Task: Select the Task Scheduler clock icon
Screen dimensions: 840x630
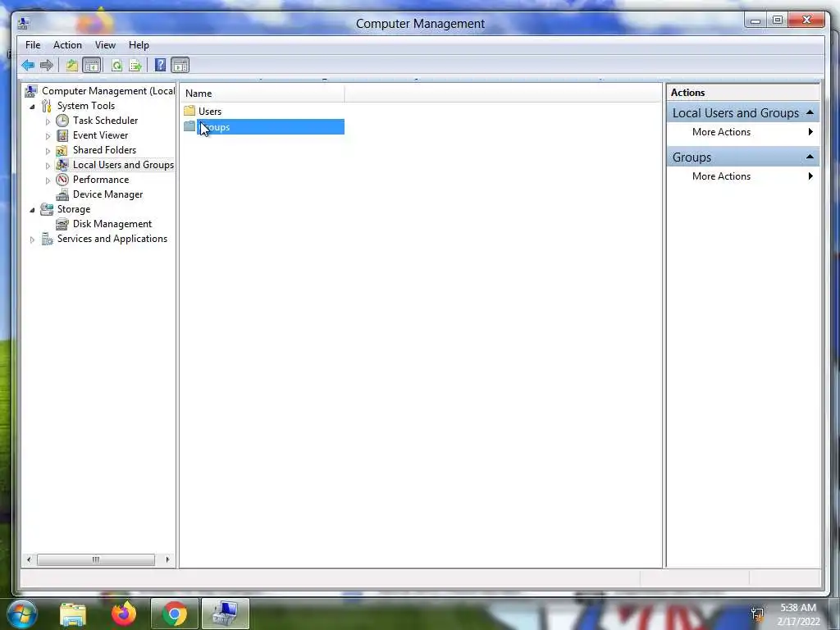Action: pyautogui.click(x=62, y=121)
